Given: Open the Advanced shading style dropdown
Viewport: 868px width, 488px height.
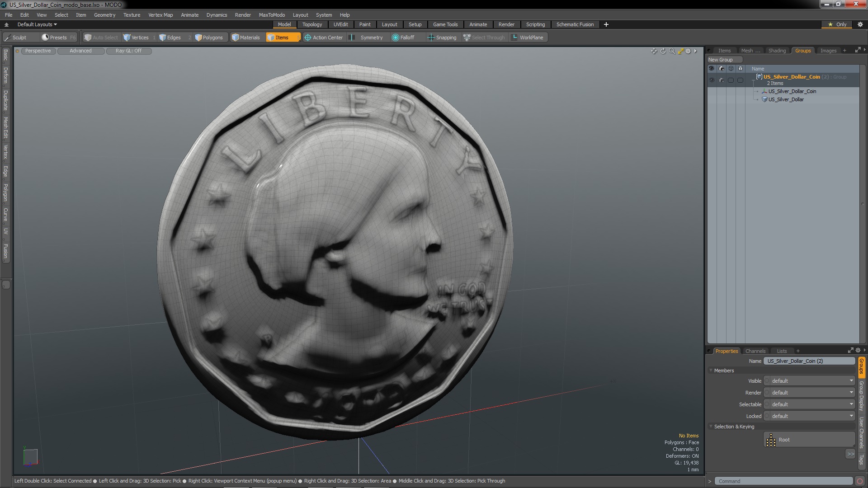Looking at the screenshot, I should [80, 51].
